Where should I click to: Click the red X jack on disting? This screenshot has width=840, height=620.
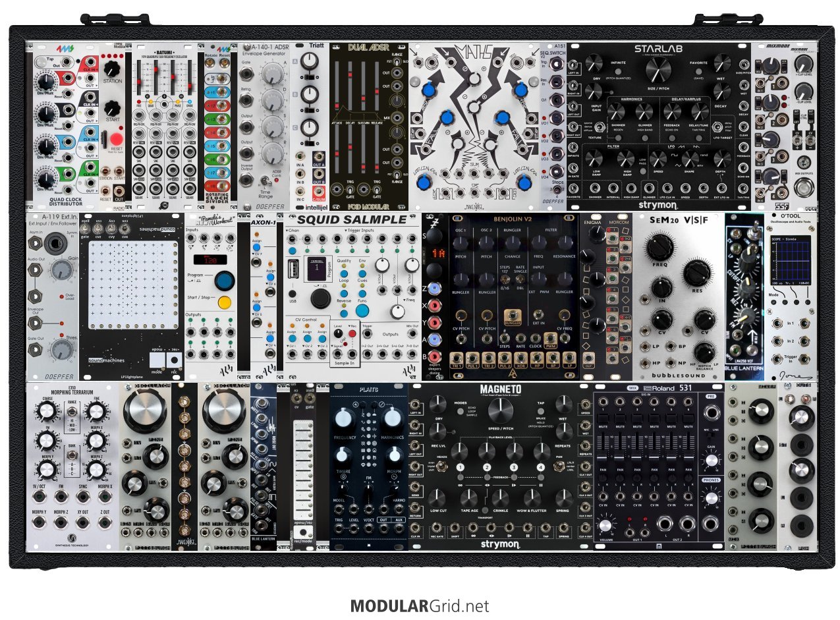point(435,306)
